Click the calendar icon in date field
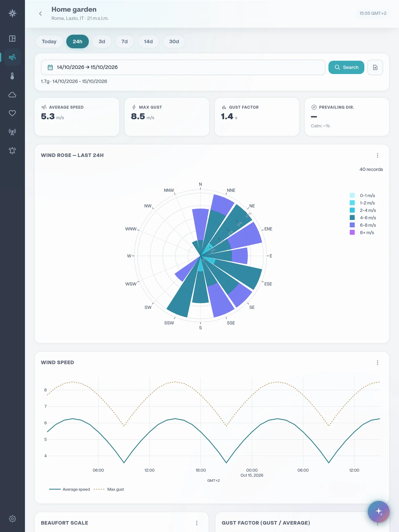399x532 pixels. click(50, 67)
